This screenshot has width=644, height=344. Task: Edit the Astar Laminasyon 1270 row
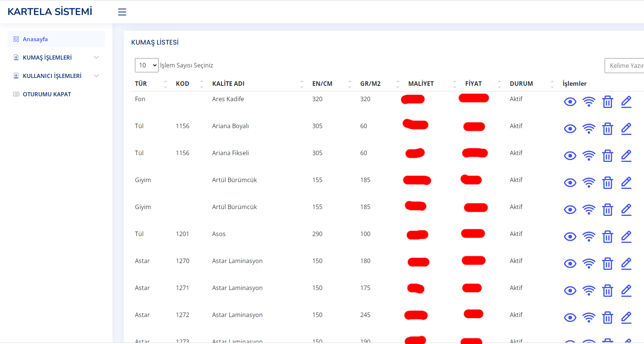(x=626, y=263)
